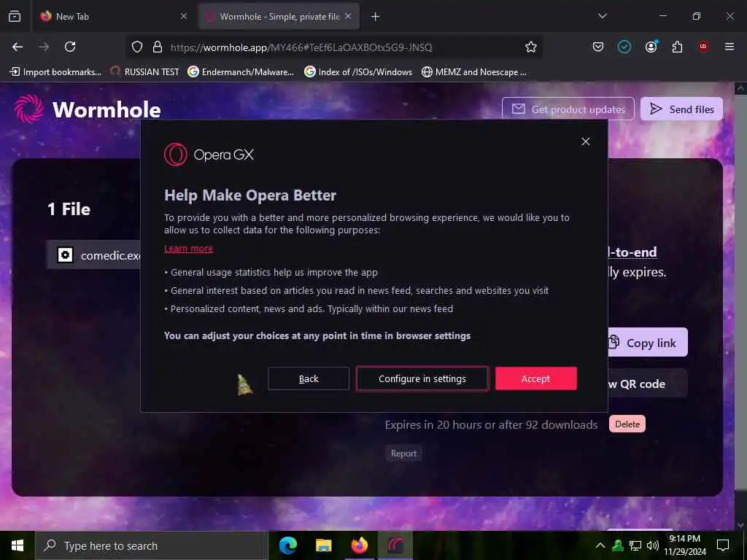Click the green person tray icon
This screenshot has width=747, height=560.
click(x=618, y=545)
